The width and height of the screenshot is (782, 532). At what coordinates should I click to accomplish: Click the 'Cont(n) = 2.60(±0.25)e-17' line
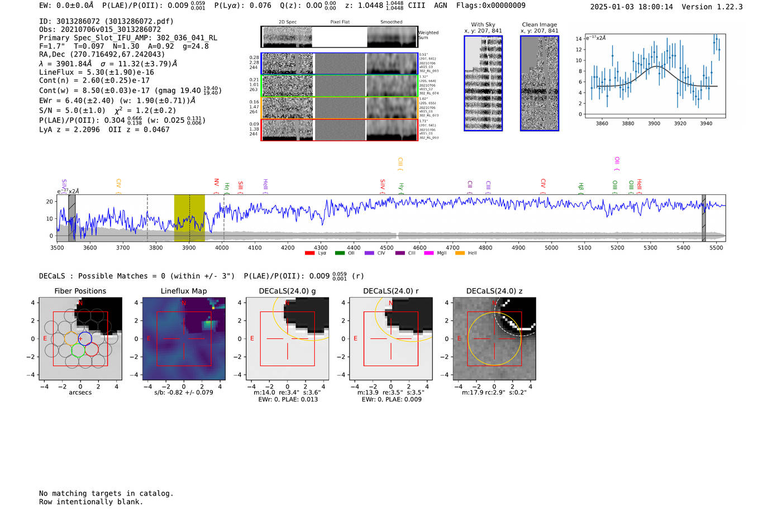click(94, 80)
